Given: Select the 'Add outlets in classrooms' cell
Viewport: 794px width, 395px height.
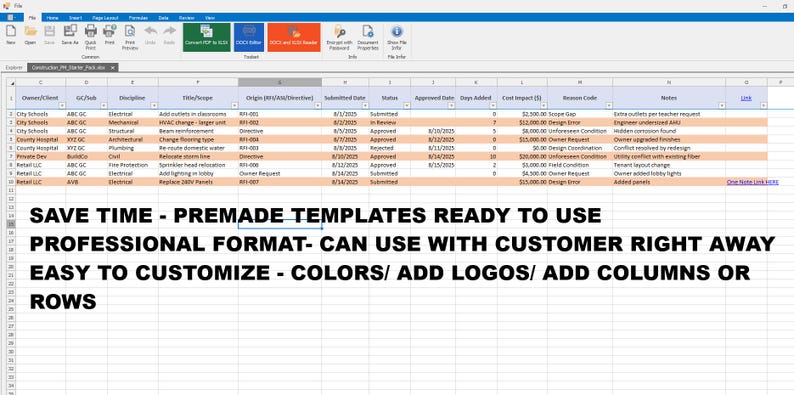Looking at the screenshot, I should 198,114.
